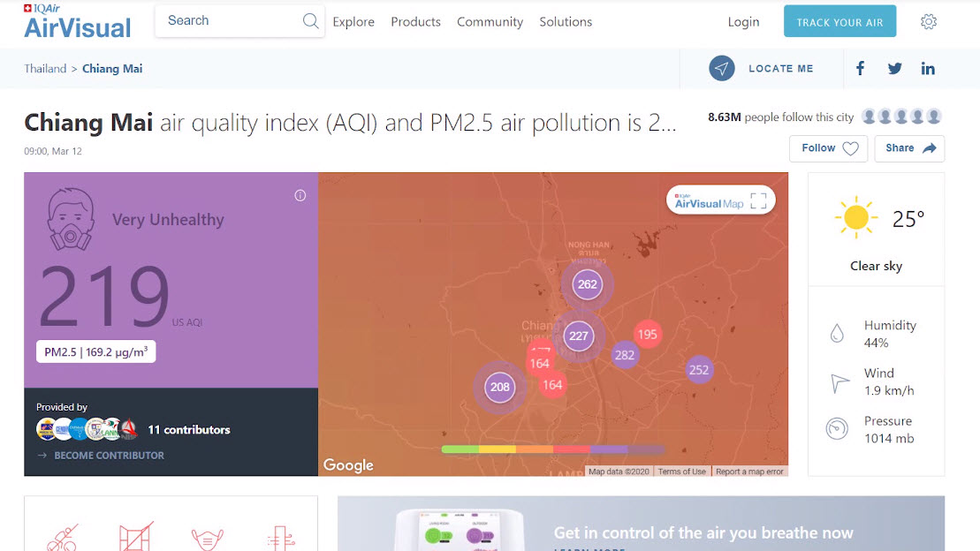Click the Share button
Viewport: 980px width, 551px height.
tap(909, 148)
